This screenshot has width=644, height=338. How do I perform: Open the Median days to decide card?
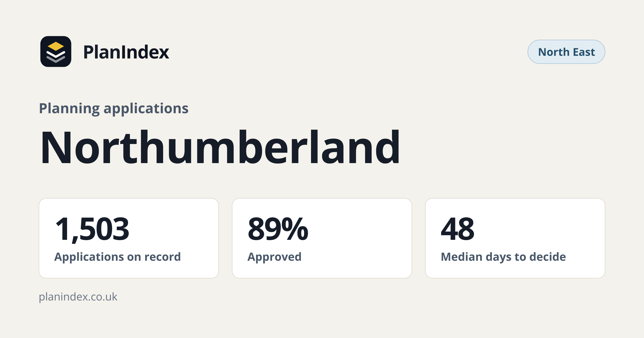[515, 238]
